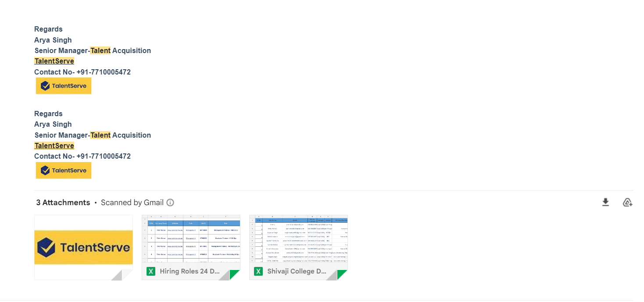This screenshot has height=302, width=644.
Task: Click second 'Senior Manager-Talent Acquisition' line
Action: pyautogui.click(x=93, y=135)
